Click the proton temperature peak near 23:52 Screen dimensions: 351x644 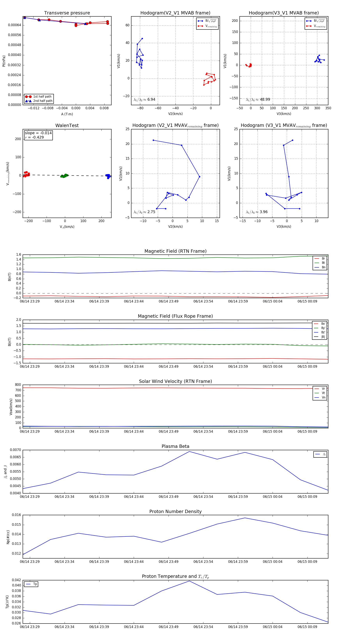click(189, 581)
